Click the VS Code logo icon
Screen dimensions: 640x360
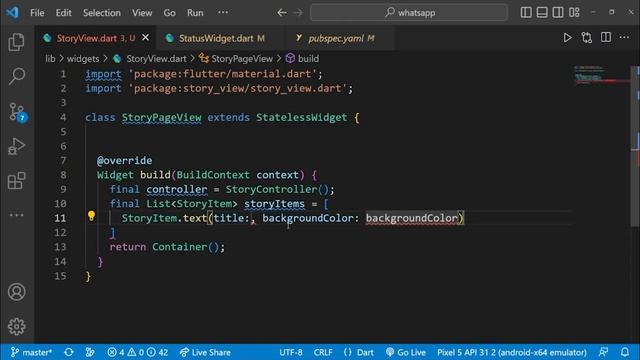12,12
